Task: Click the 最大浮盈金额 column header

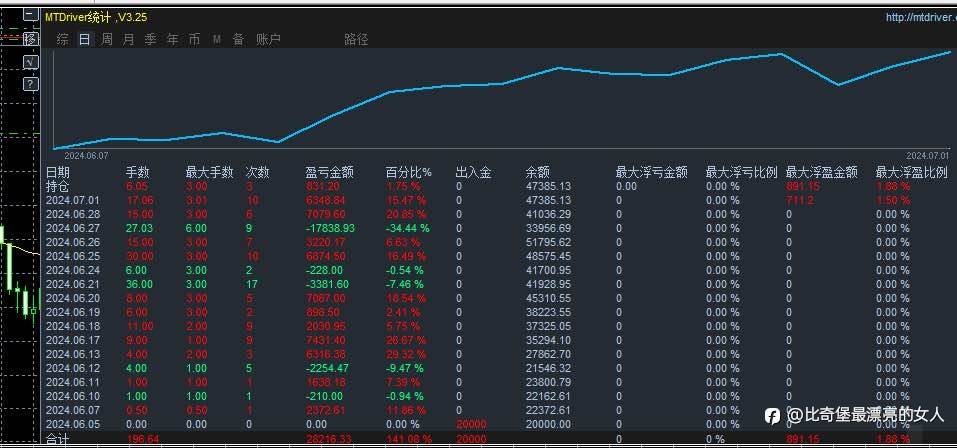Action: [822, 173]
